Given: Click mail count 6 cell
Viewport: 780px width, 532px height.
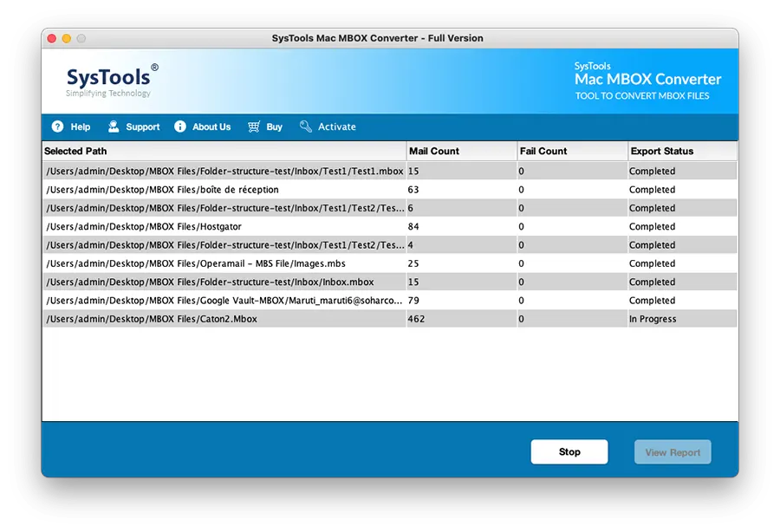Looking at the screenshot, I should pos(462,208).
